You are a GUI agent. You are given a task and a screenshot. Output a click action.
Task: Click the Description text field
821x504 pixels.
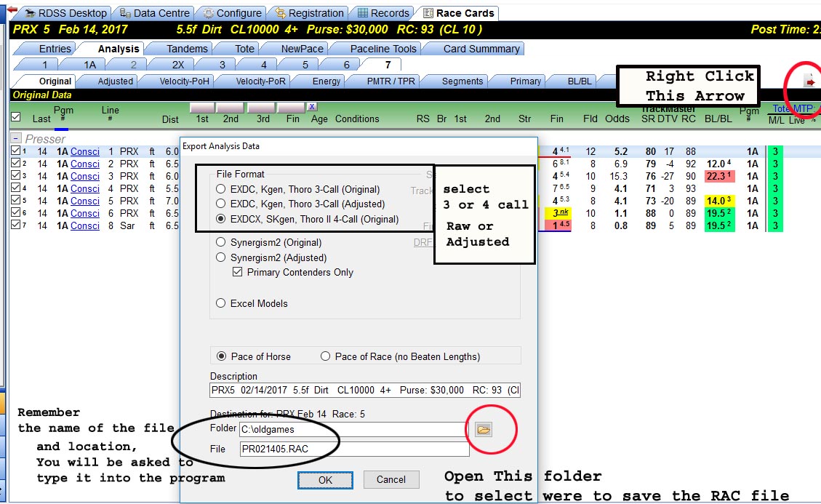[x=365, y=391]
